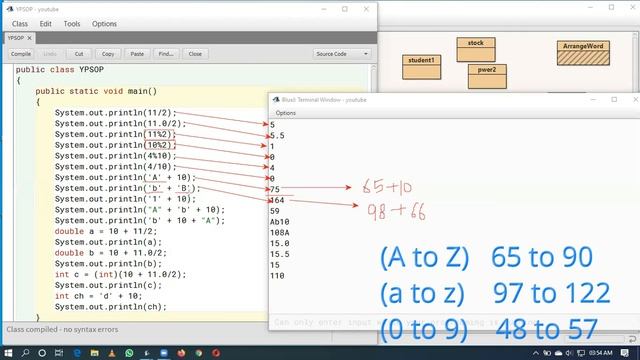Select the pwer2 class box
This screenshot has height=360, width=640.
point(487,76)
